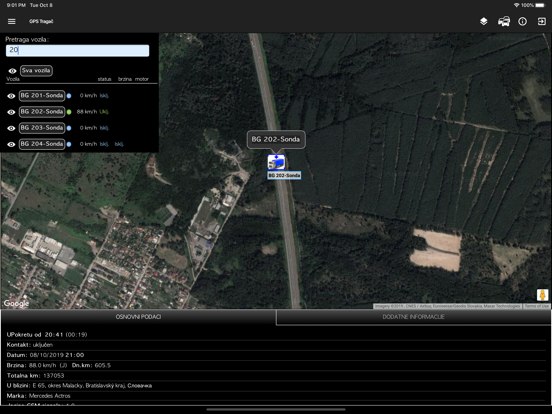Click the logout icon
The image size is (552, 414).
[x=541, y=21]
